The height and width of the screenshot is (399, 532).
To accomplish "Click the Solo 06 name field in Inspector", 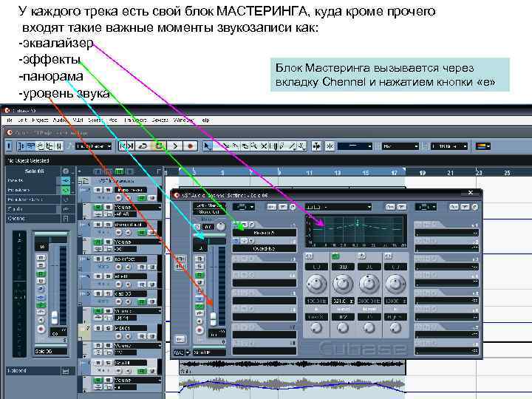I will (x=51, y=352).
